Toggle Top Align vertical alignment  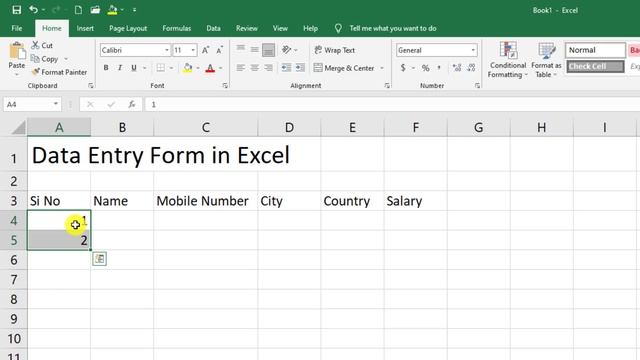pyautogui.click(x=241, y=50)
